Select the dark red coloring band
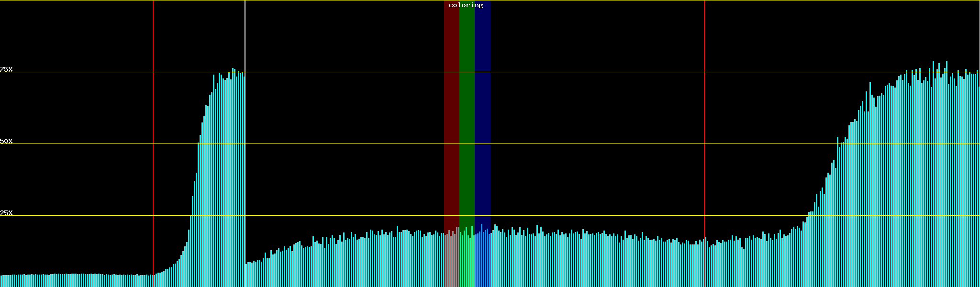The width and height of the screenshot is (980, 287). point(451,120)
